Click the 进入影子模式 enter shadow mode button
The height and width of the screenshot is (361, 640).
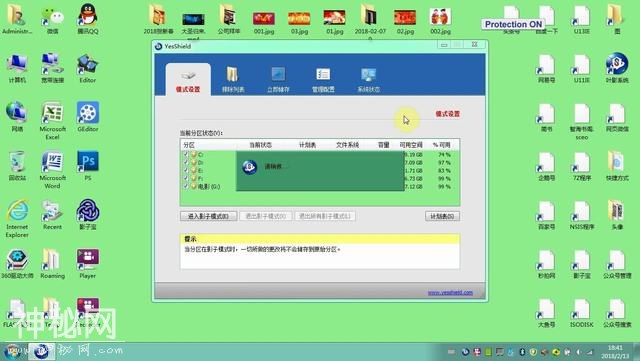(209, 216)
